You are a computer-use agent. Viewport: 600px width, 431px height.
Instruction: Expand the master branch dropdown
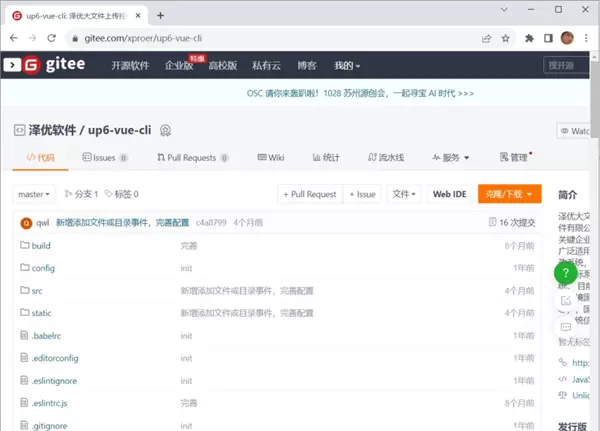pos(36,194)
